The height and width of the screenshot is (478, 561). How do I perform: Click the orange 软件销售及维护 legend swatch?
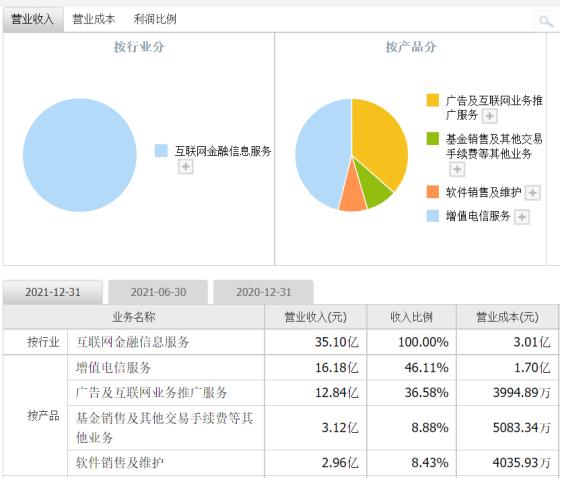[433, 192]
